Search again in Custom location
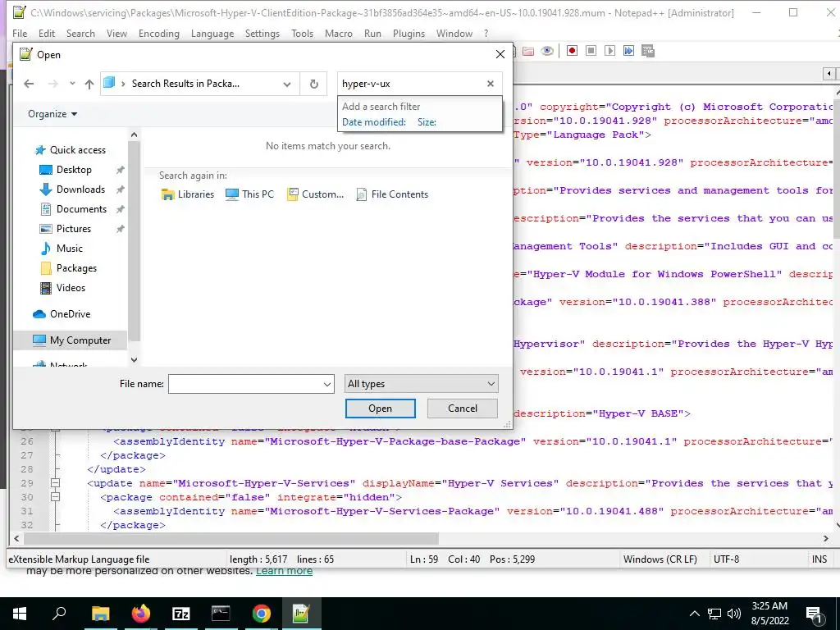The image size is (840, 630). pos(315,194)
